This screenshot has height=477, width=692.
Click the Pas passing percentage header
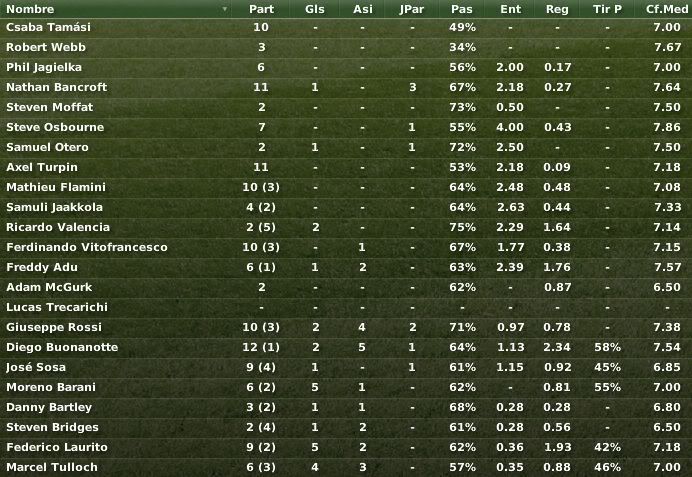click(x=462, y=9)
